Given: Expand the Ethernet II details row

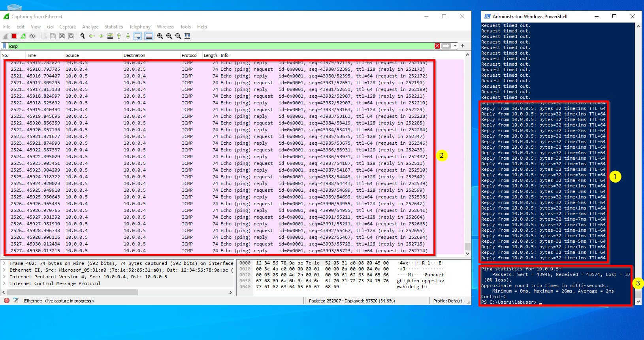Looking at the screenshot, I should pyautogui.click(x=5, y=270).
